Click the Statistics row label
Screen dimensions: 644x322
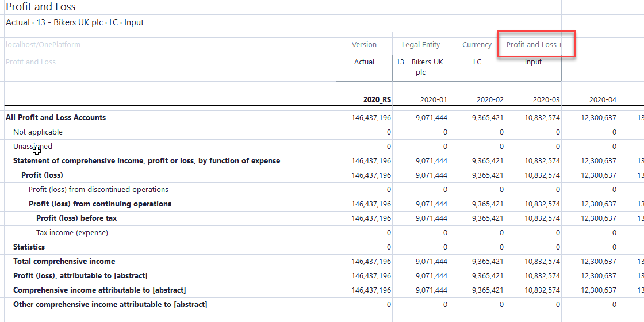[29, 247]
